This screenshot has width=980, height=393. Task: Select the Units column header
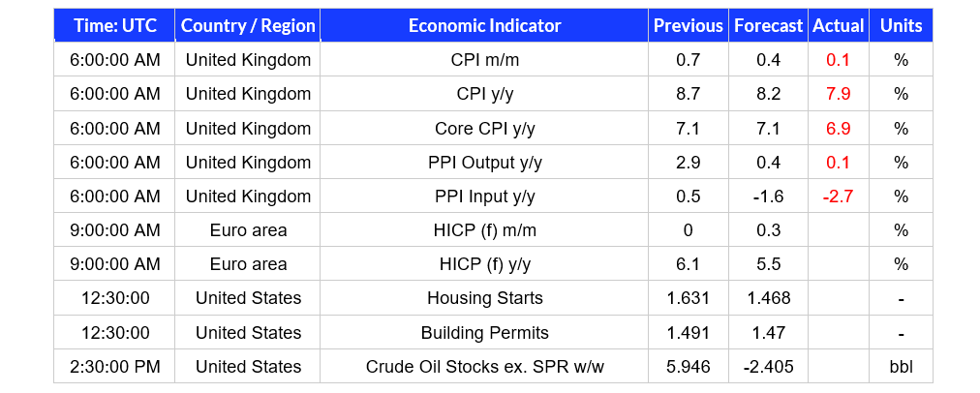click(901, 25)
